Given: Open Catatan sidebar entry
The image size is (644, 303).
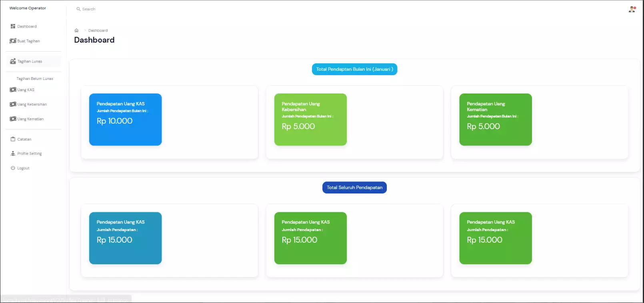Looking at the screenshot, I should point(24,140).
